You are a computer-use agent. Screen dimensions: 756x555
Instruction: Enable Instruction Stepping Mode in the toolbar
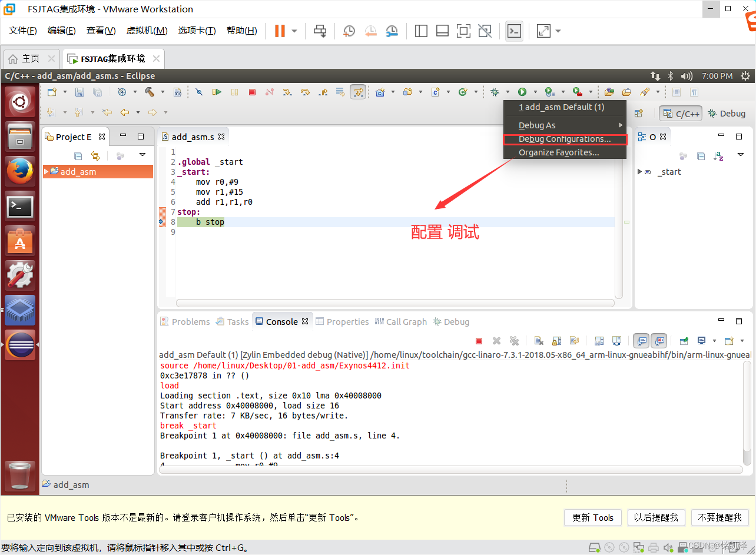click(358, 92)
